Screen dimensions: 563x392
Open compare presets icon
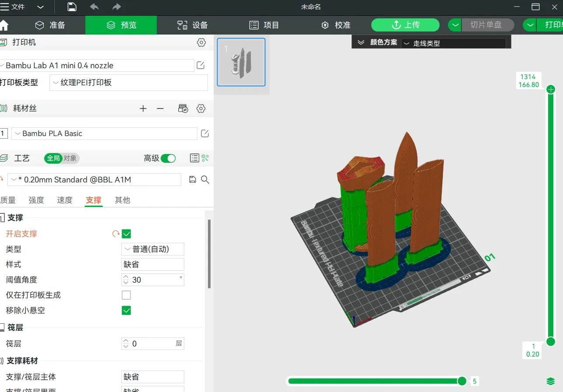point(205,158)
